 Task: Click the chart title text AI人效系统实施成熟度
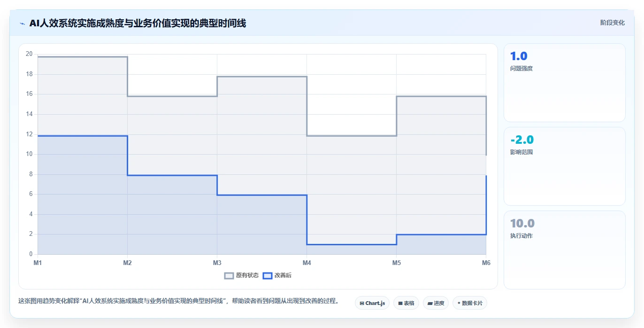(x=138, y=23)
